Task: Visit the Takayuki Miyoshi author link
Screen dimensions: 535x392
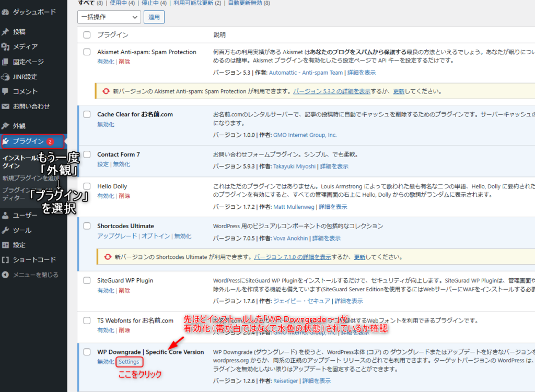Action: click(x=295, y=167)
